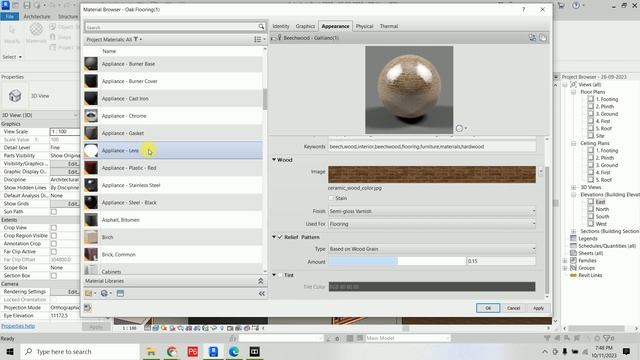Click the wood image texture swatch
The width and height of the screenshot is (640, 360).
tap(432, 175)
